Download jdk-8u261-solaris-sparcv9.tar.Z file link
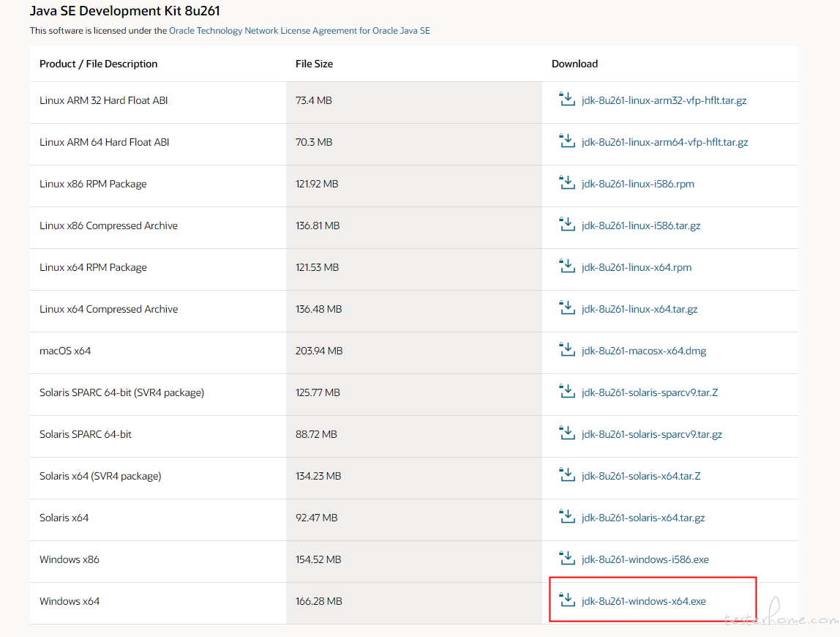 pos(650,392)
